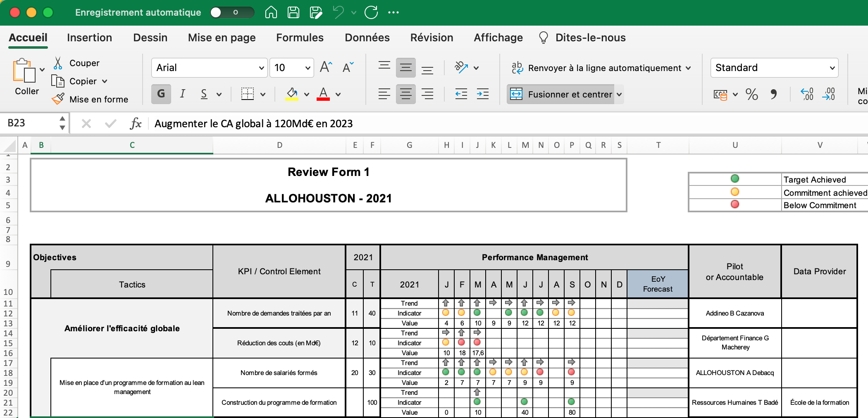
Task: Click the fx insert function icon
Action: pyautogui.click(x=136, y=123)
